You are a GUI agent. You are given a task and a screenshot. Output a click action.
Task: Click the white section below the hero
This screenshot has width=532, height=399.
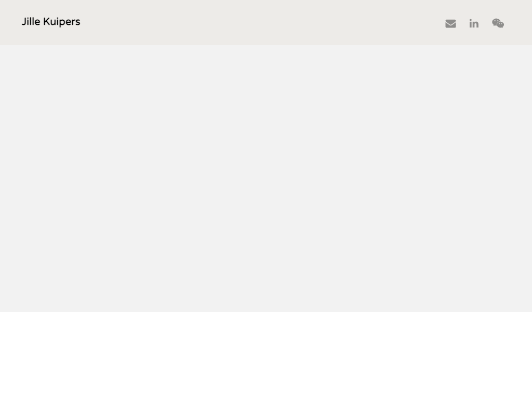(x=266, y=355)
